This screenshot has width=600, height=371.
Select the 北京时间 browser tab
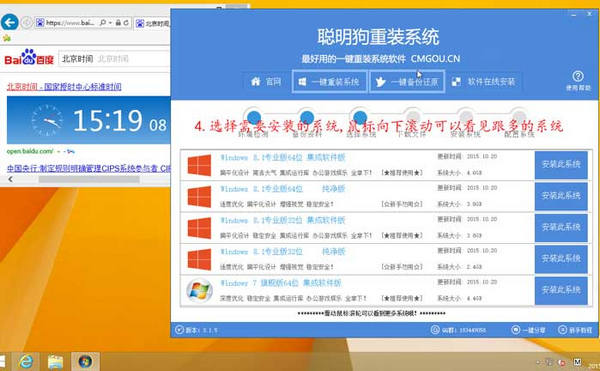point(153,23)
